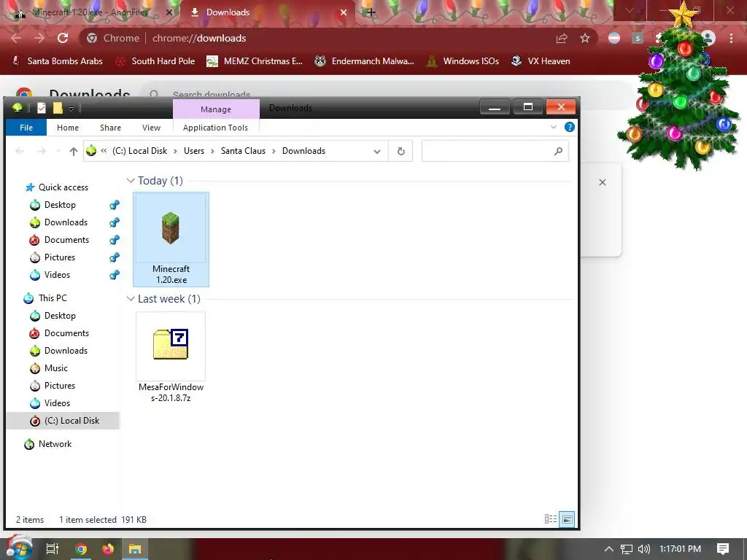Open Downloads under Quick access
This screenshot has height=560, width=747.
click(66, 222)
